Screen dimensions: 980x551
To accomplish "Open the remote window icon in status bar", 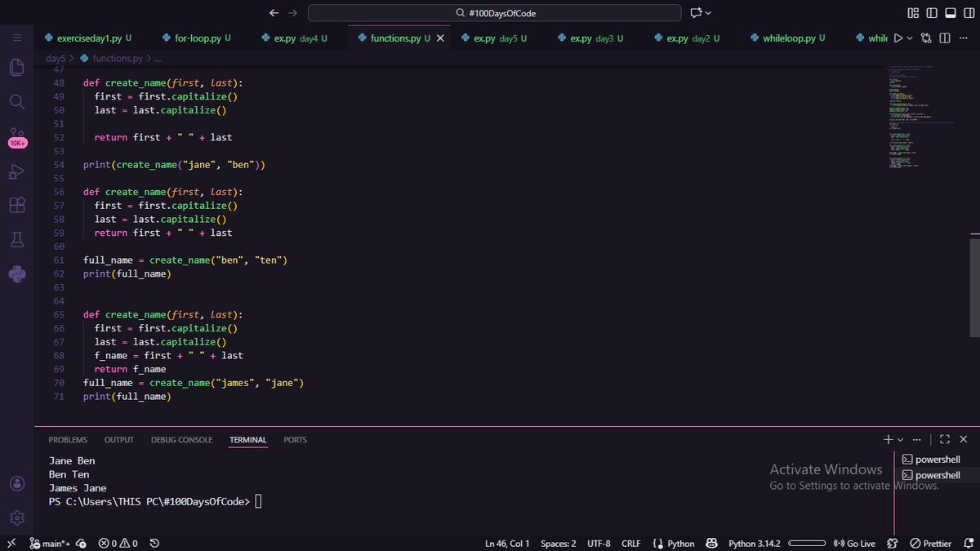I will coord(11,543).
